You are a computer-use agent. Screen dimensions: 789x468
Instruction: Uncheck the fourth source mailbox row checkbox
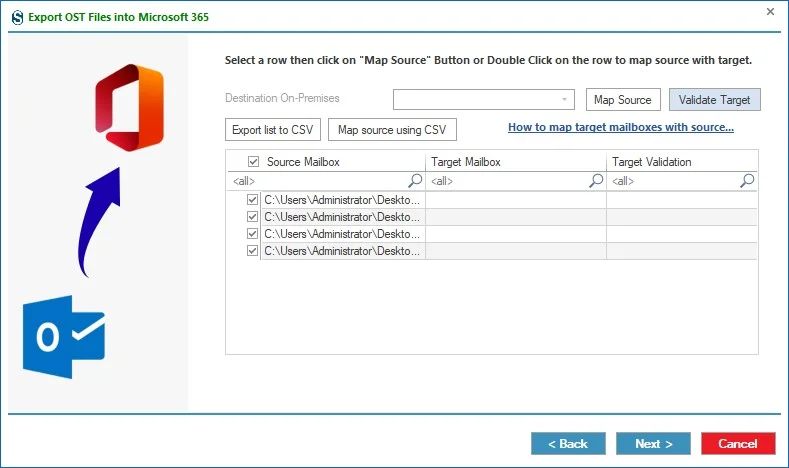click(x=253, y=251)
